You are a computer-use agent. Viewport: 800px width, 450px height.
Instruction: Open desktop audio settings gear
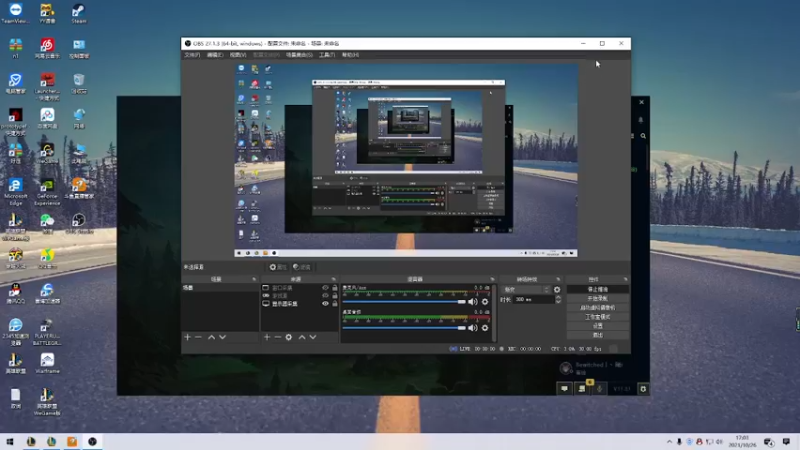click(485, 328)
